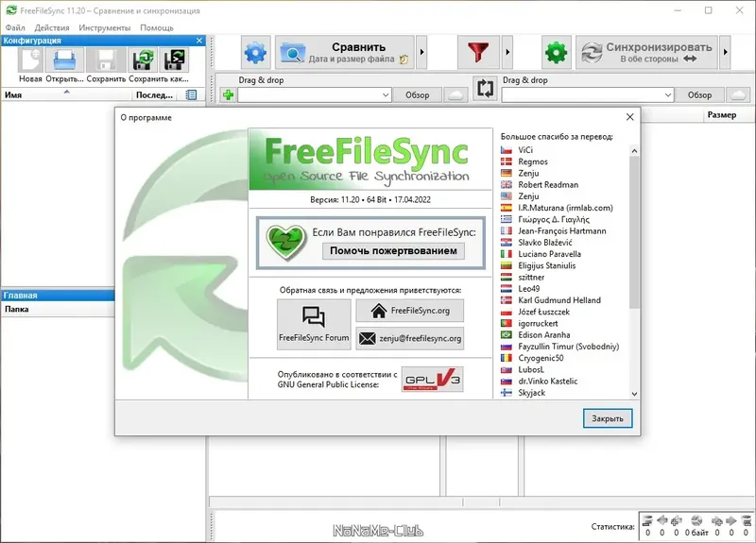
Task: Click the Папка column header
Action: pos(58,310)
